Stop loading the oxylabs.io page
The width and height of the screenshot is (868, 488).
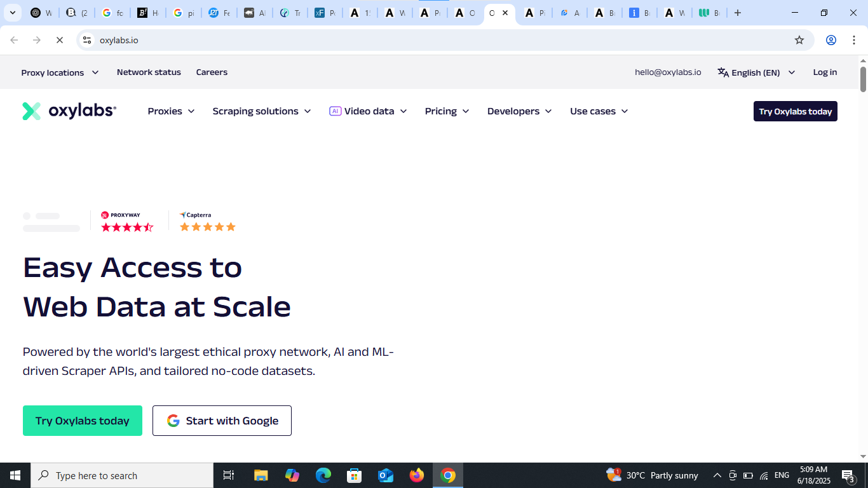[x=59, y=40]
